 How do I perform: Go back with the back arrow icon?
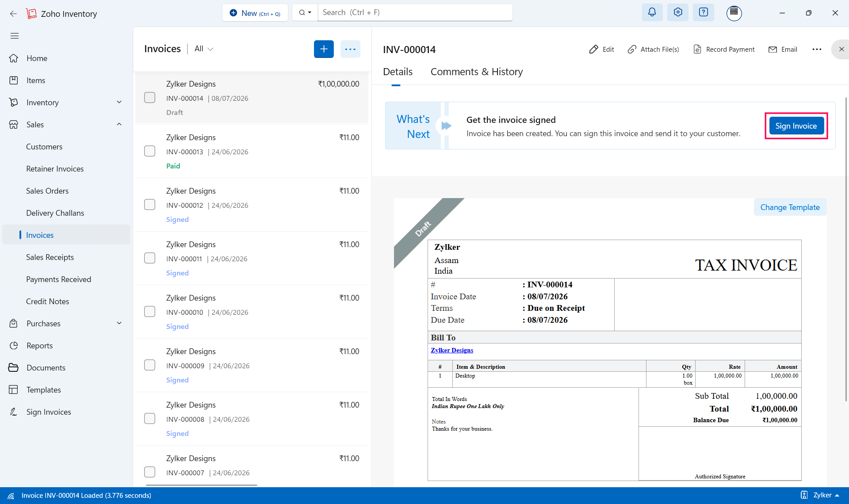click(13, 14)
